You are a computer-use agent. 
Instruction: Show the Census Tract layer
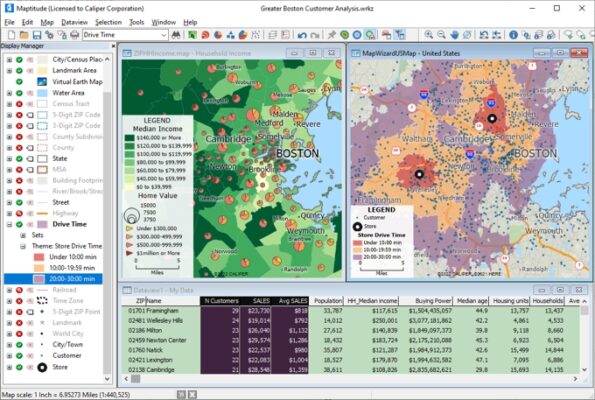click(19, 104)
